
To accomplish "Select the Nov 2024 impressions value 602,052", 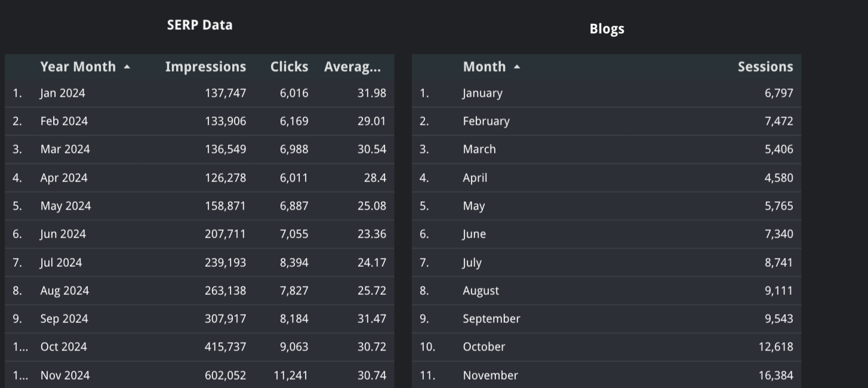I will tap(225, 375).
